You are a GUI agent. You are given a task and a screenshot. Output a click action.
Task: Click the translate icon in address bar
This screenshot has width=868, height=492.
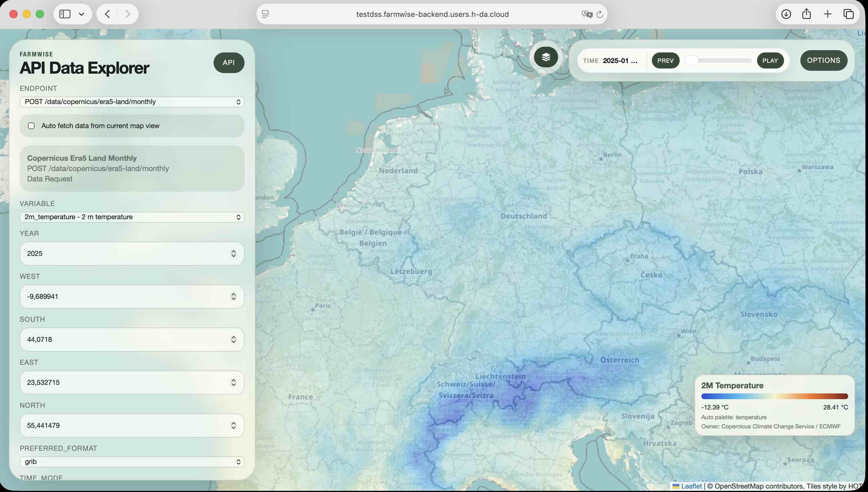click(587, 14)
